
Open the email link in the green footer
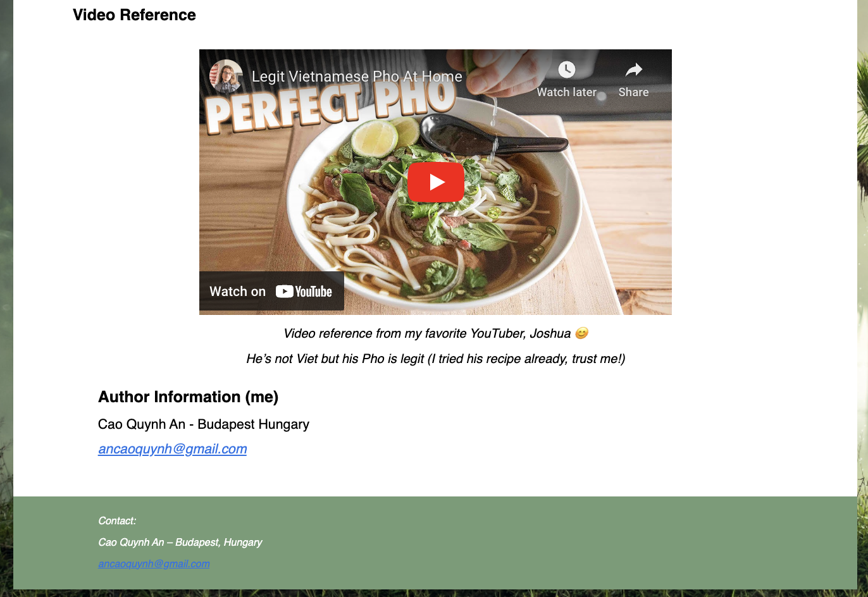154,563
